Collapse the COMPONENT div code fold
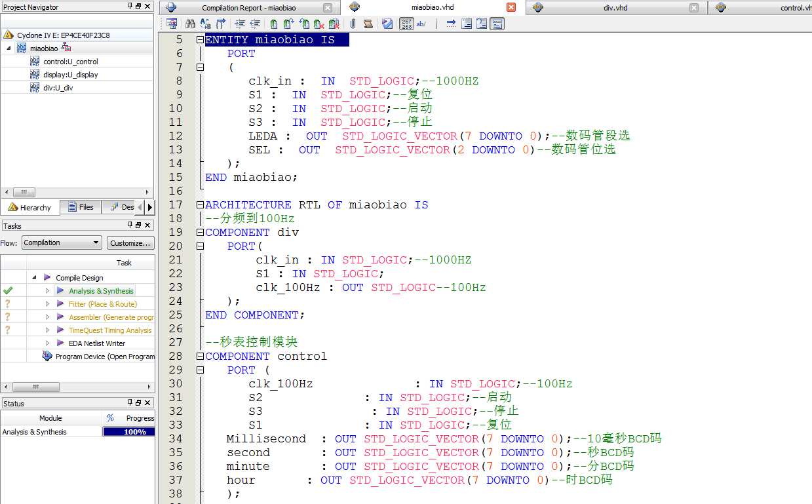The image size is (812, 504). tap(201, 233)
